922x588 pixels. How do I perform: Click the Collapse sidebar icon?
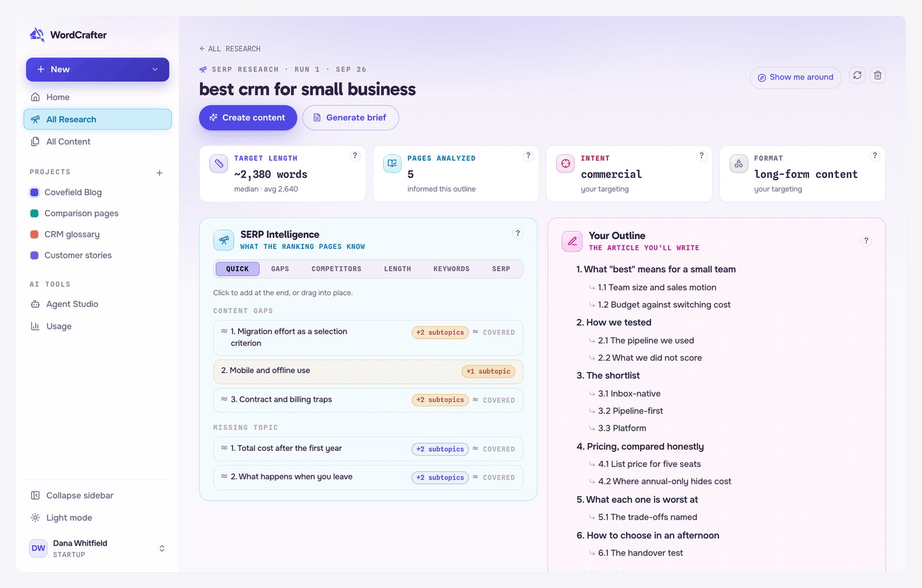tap(35, 495)
